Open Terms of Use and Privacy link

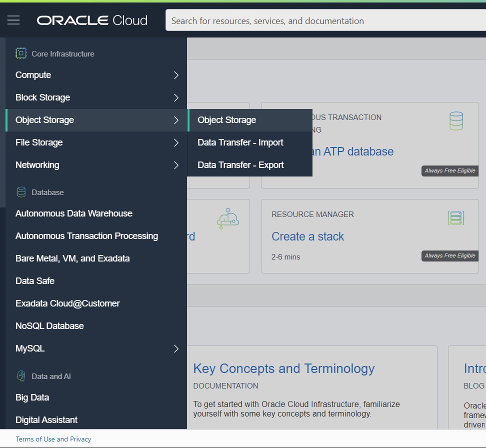(53, 439)
